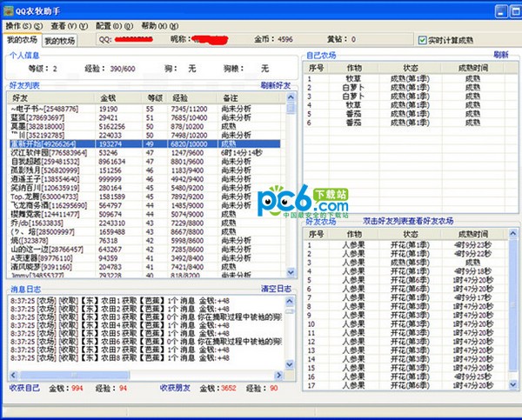Screen dimensions: 522x420
Task: Click the 好友 column header
Action: (x=51, y=98)
